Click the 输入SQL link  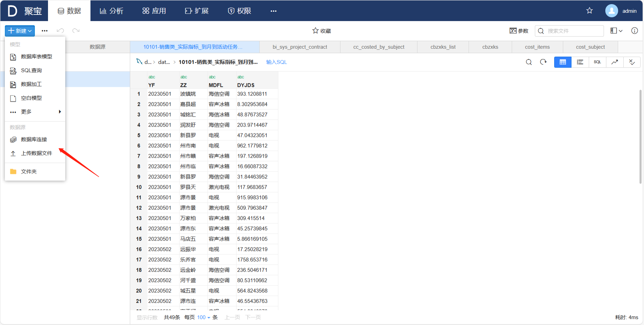(x=277, y=62)
